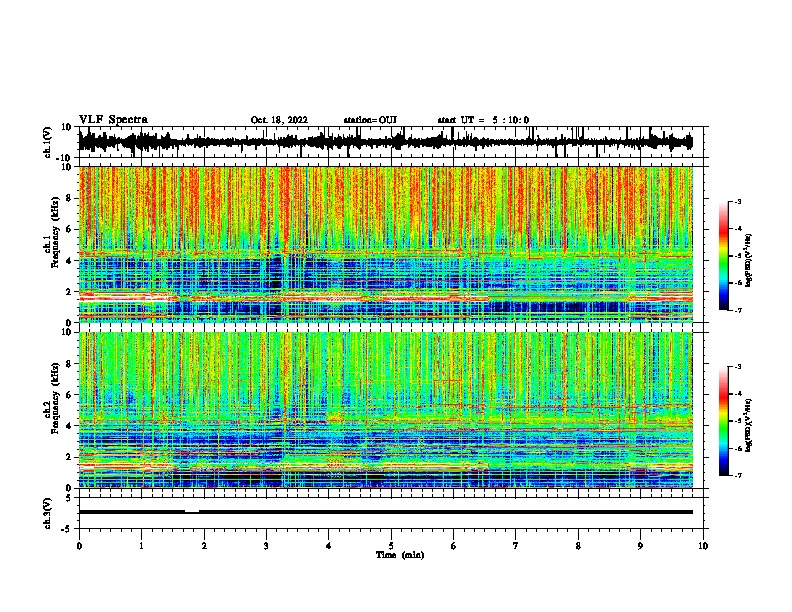The image size is (792, 612).
Task: Click time axis tick label '3'
Action: coord(266,546)
